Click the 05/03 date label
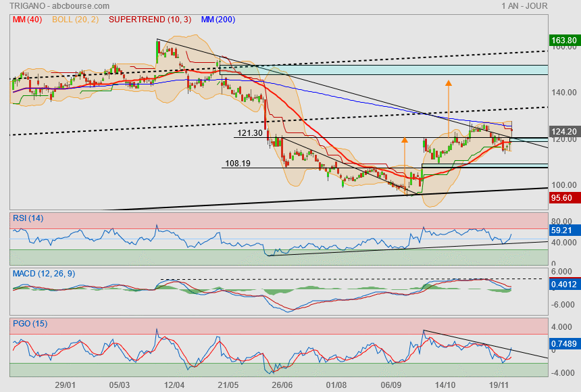This screenshot has width=581, height=392. [120, 385]
